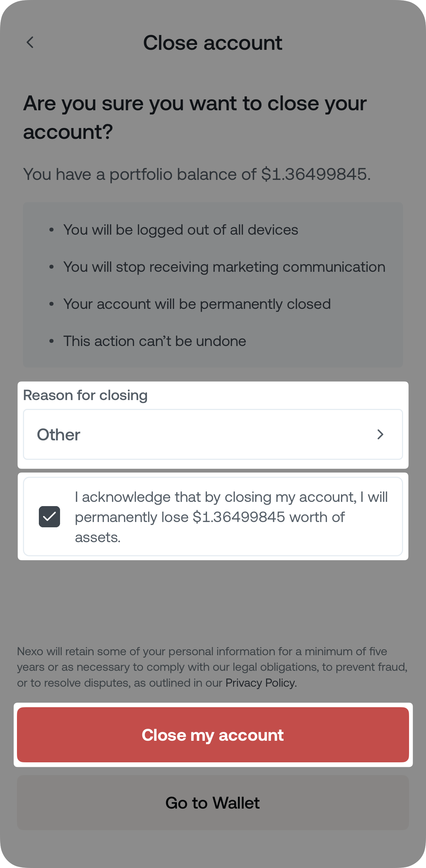
Task: Toggle the acknowledgment of losing $1.36499845
Action: pyautogui.click(x=49, y=517)
